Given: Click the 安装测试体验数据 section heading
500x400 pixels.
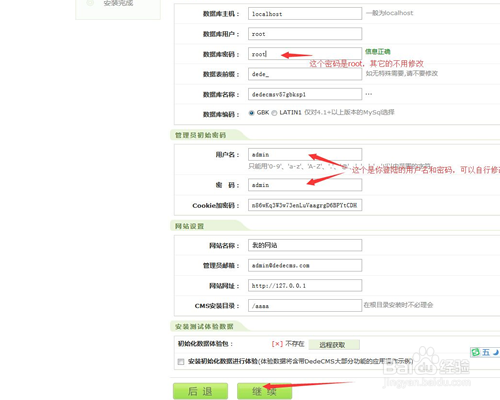Looking at the screenshot, I should point(204,326).
